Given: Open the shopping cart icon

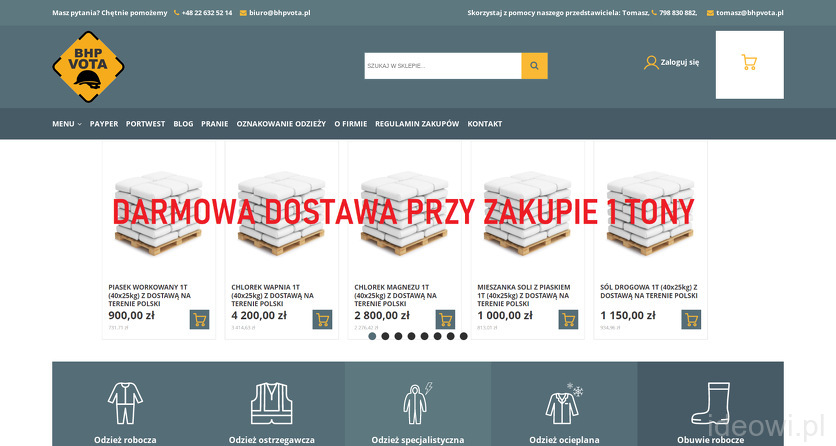Looking at the screenshot, I should 749,63.
